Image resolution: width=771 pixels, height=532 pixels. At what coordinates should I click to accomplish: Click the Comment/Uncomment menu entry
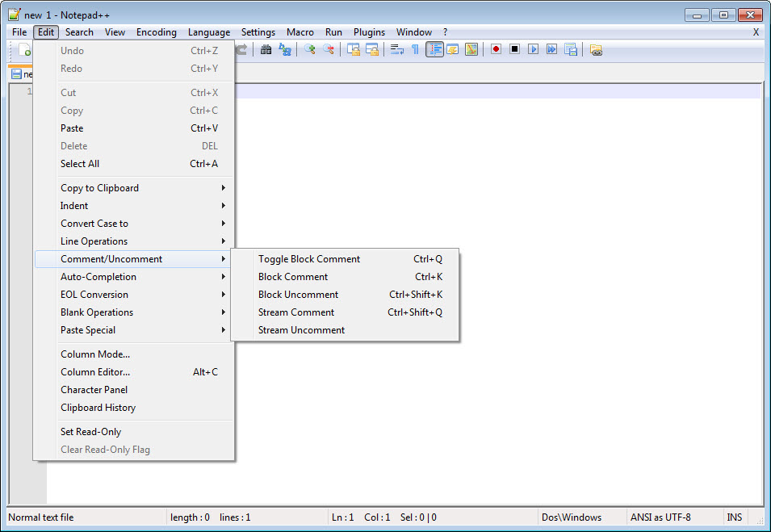tap(132, 259)
